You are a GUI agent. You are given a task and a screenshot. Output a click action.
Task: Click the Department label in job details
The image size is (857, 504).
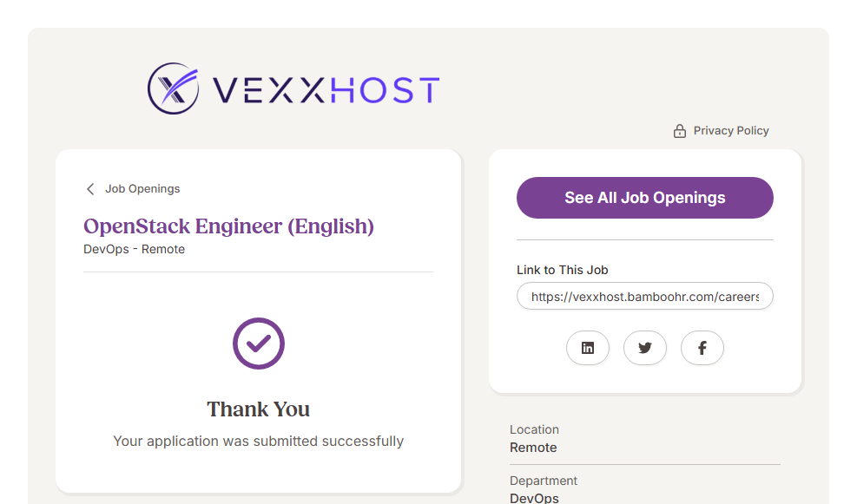coord(544,481)
